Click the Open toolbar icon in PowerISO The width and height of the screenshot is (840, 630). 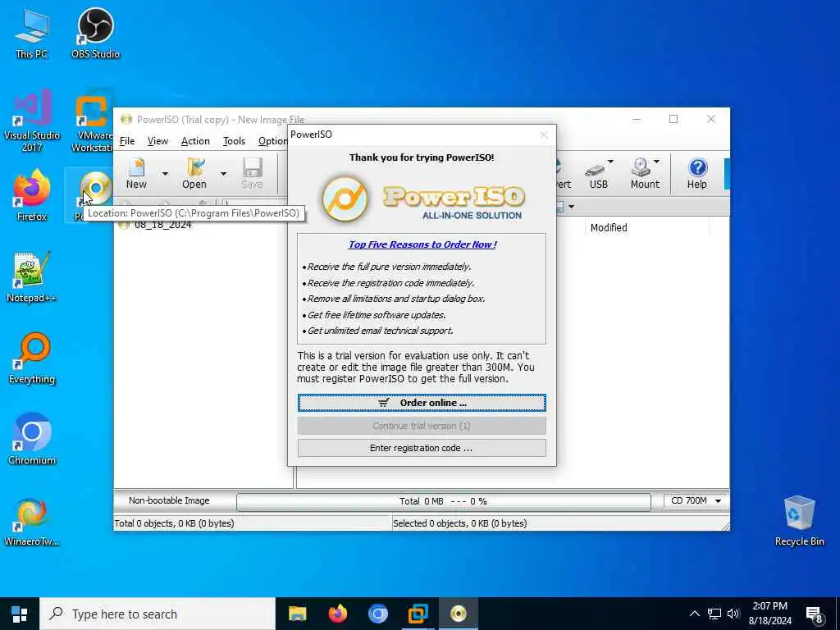(194, 173)
